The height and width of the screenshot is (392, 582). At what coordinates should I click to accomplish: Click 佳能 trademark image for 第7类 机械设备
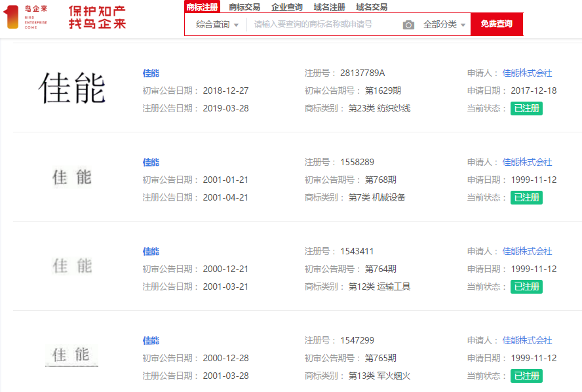click(71, 177)
